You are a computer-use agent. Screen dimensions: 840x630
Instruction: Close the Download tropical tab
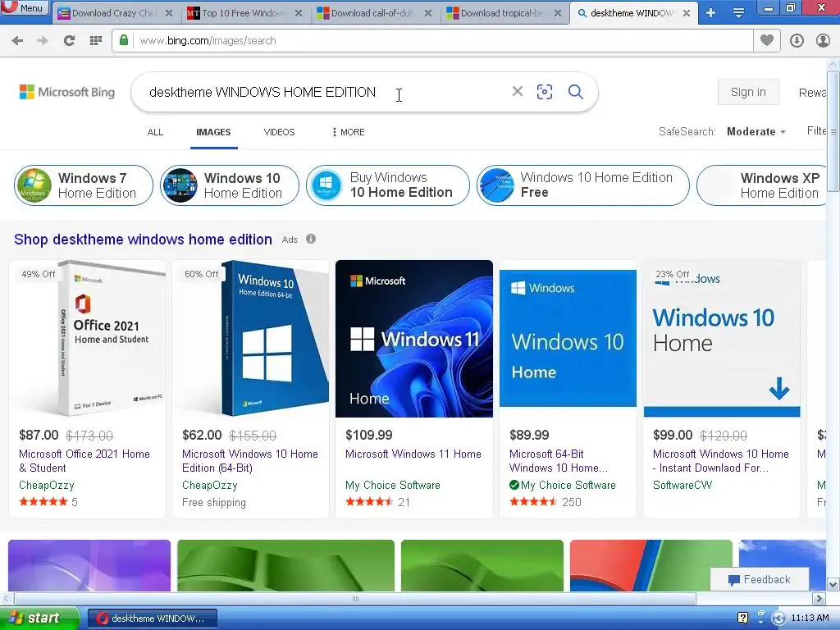(558, 13)
